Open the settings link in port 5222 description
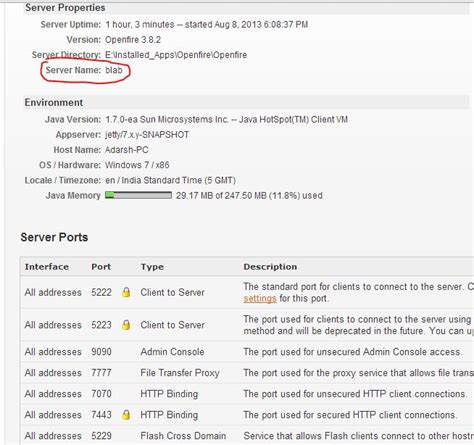 coord(260,298)
